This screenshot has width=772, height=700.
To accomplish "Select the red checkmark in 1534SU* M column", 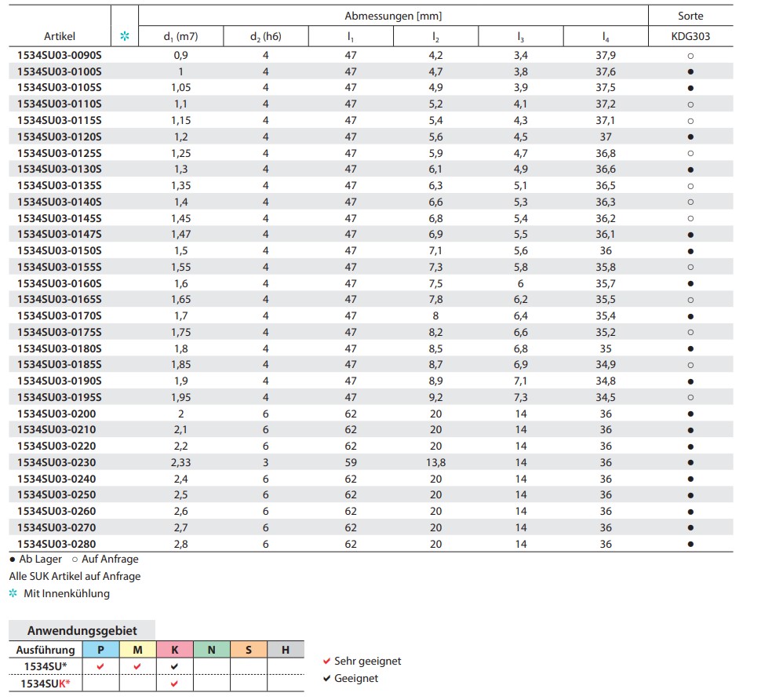I will point(137,665).
